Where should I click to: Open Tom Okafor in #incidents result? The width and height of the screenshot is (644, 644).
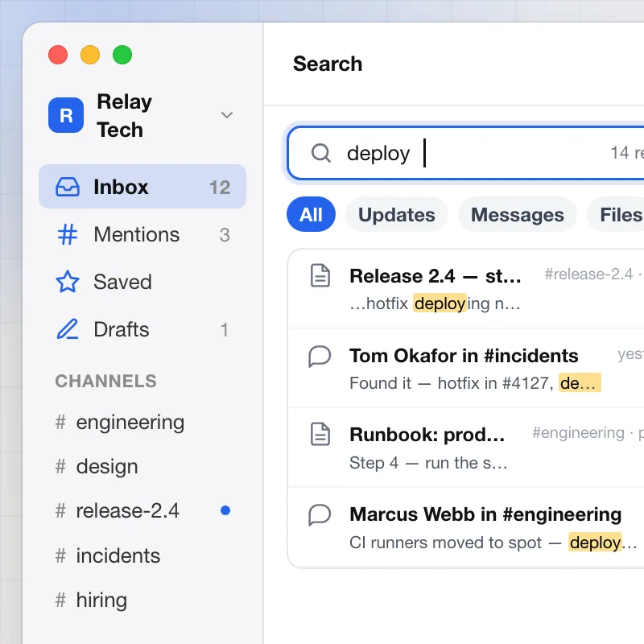coord(466,369)
